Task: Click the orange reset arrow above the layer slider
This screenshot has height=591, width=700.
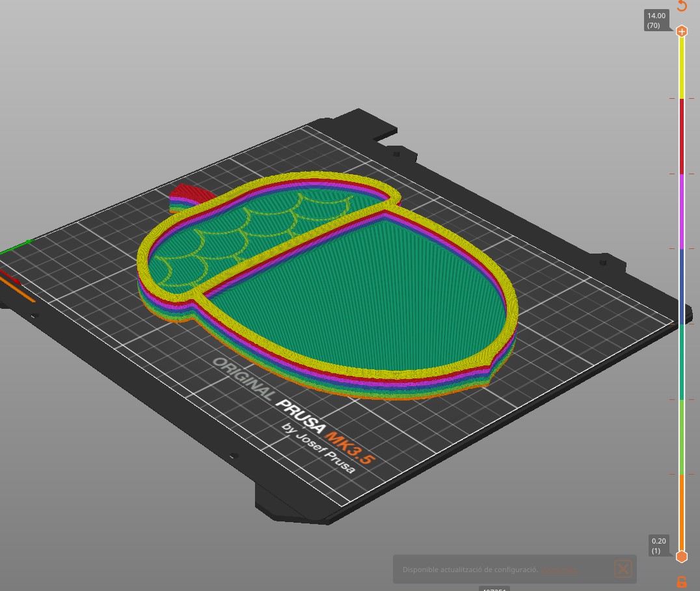Action: [x=682, y=6]
